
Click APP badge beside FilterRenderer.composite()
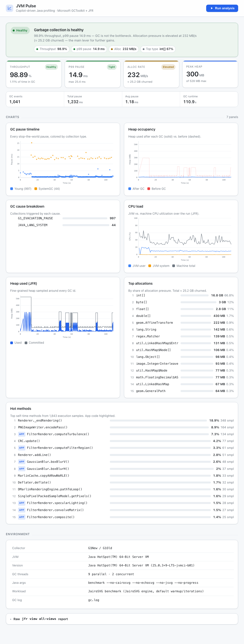pos(22,517)
